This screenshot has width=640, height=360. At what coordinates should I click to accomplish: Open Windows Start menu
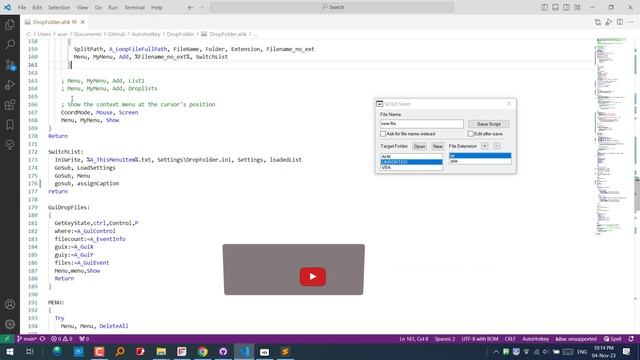coord(9,351)
